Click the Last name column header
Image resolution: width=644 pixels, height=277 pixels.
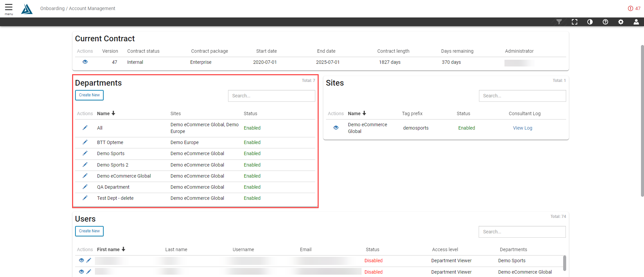point(176,249)
